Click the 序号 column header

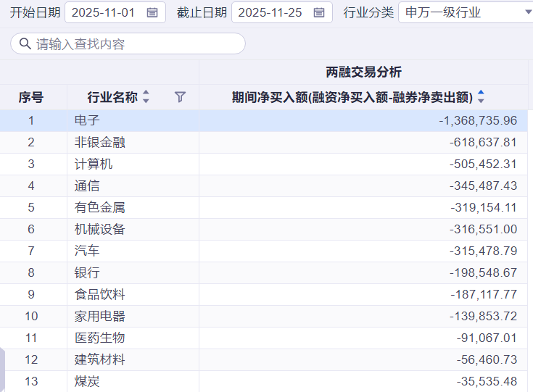(x=31, y=97)
